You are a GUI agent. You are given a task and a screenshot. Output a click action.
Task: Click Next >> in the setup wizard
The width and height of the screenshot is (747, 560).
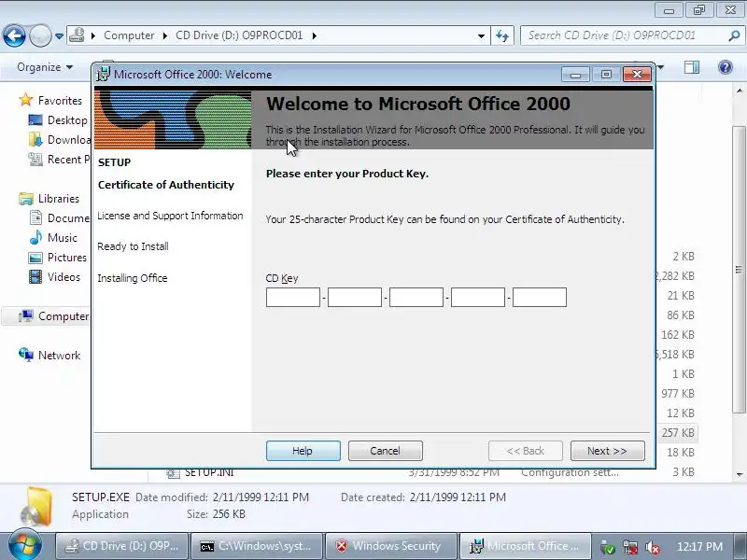(608, 451)
